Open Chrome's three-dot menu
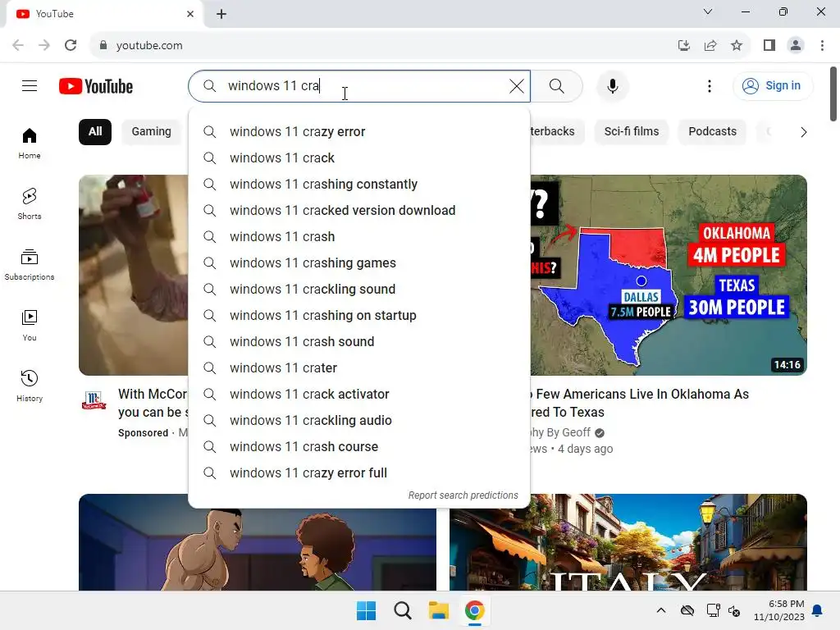840x630 pixels. point(822,46)
